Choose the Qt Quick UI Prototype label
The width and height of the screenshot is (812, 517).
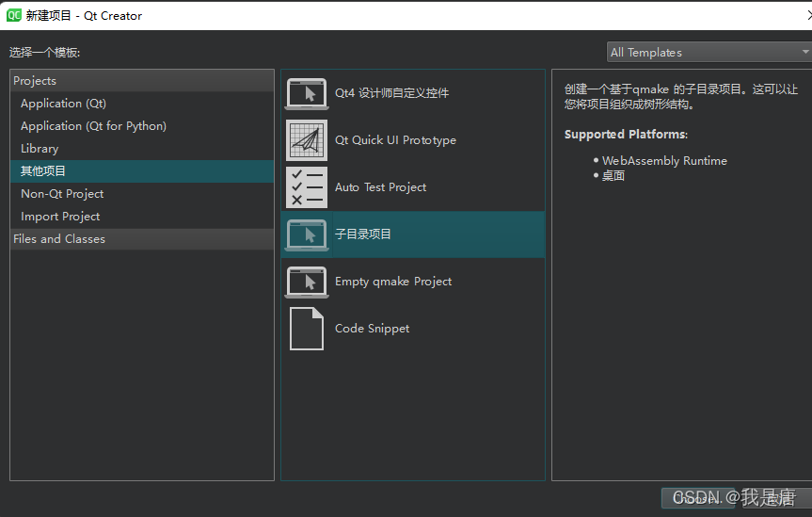pos(395,140)
